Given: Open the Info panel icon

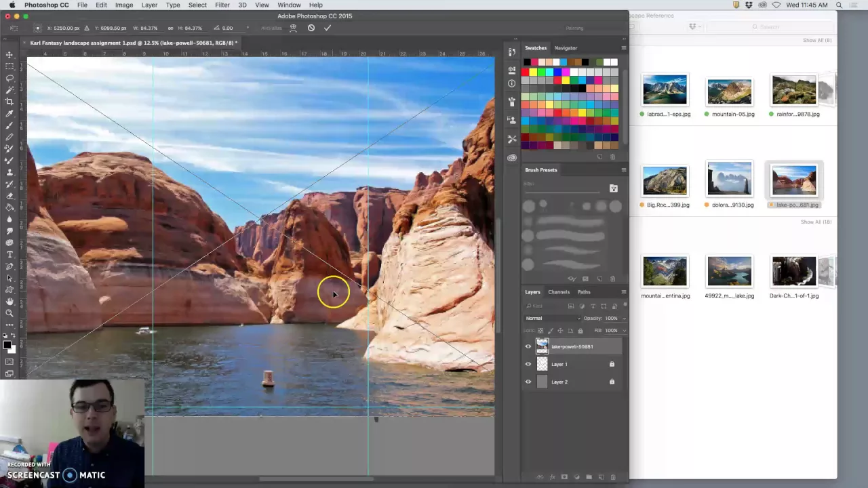Looking at the screenshot, I should [x=512, y=83].
